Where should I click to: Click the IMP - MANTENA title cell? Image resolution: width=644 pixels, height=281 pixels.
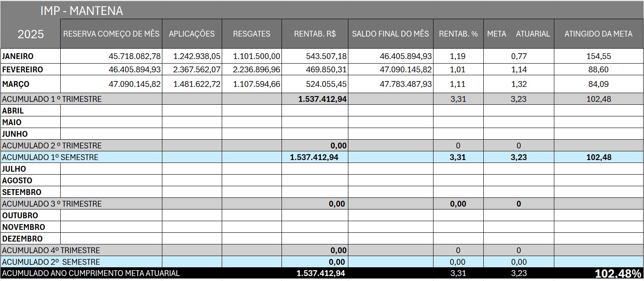[x=81, y=11]
